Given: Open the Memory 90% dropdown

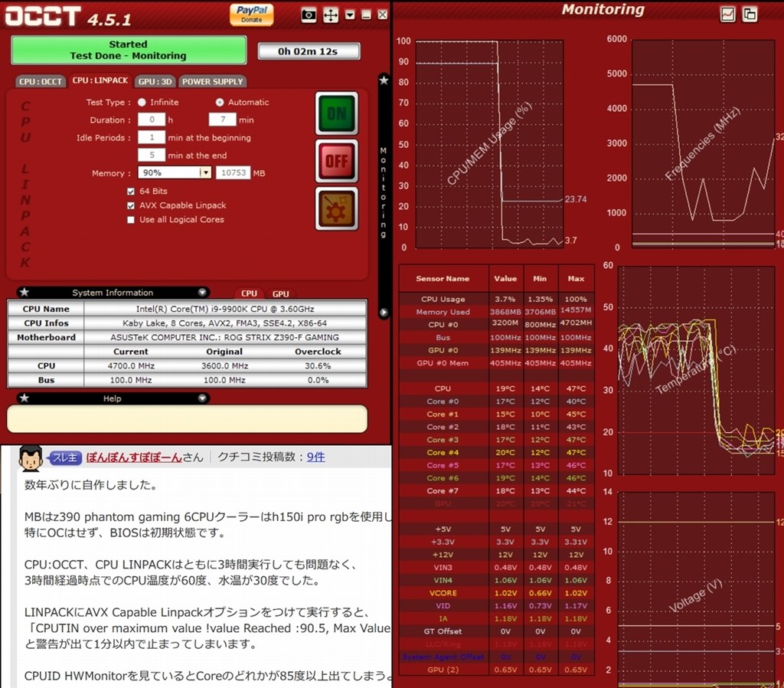Looking at the screenshot, I should point(175,172).
